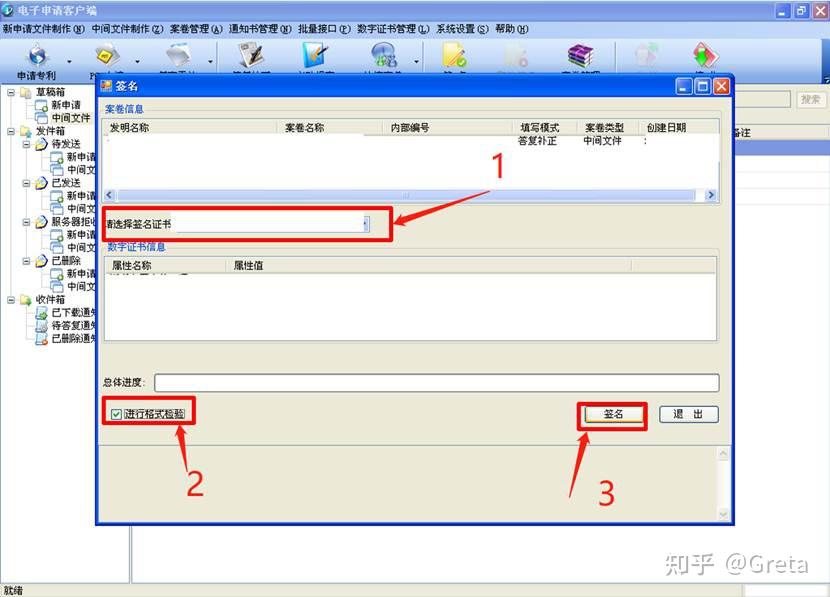The height and width of the screenshot is (597, 830).
Task: Click the 签名 button
Action: (x=612, y=415)
